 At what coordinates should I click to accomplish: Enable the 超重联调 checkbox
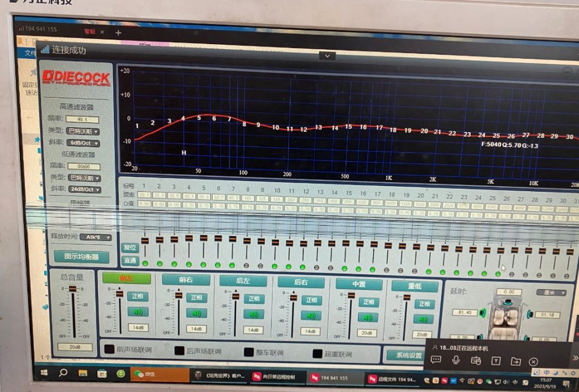[317, 354]
